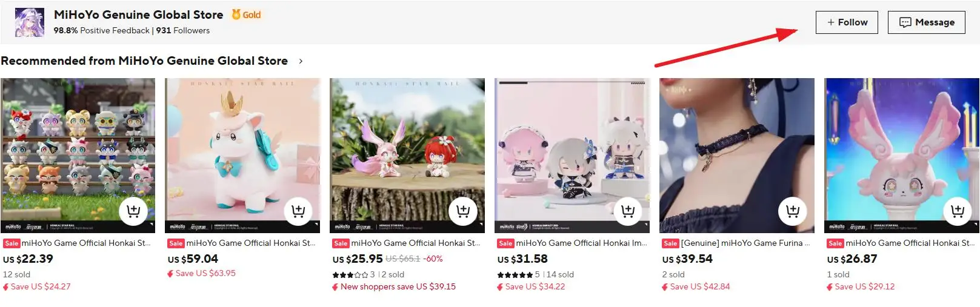
Task: Open the three chibi plush dolls image
Action: click(572, 156)
